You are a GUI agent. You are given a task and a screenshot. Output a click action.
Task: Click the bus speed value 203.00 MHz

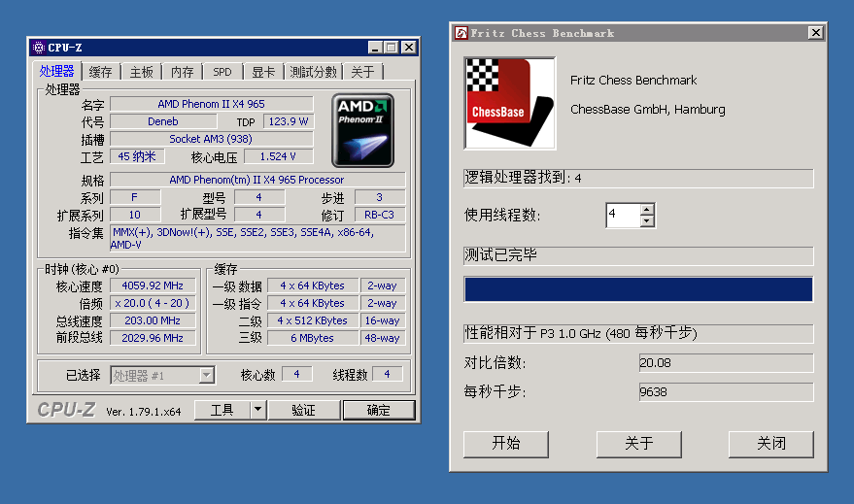click(x=153, y=320)
